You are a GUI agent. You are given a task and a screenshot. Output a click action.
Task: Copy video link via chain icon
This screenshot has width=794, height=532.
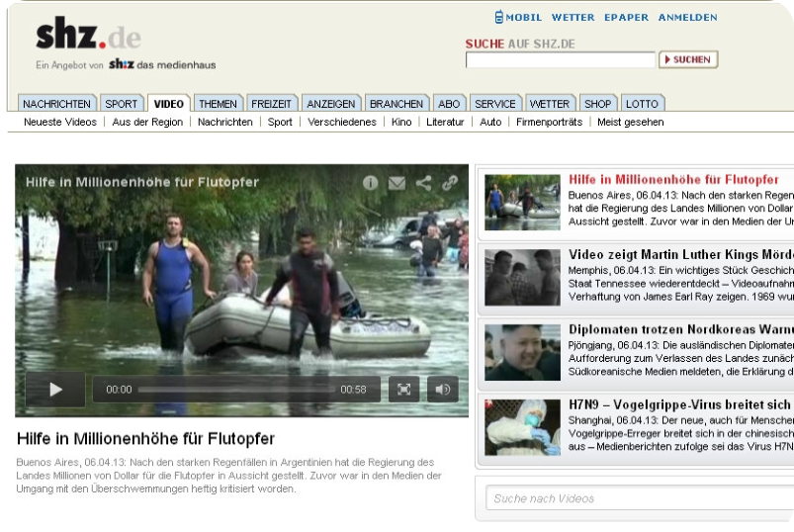pyautogui.click(x=450, y=183)
